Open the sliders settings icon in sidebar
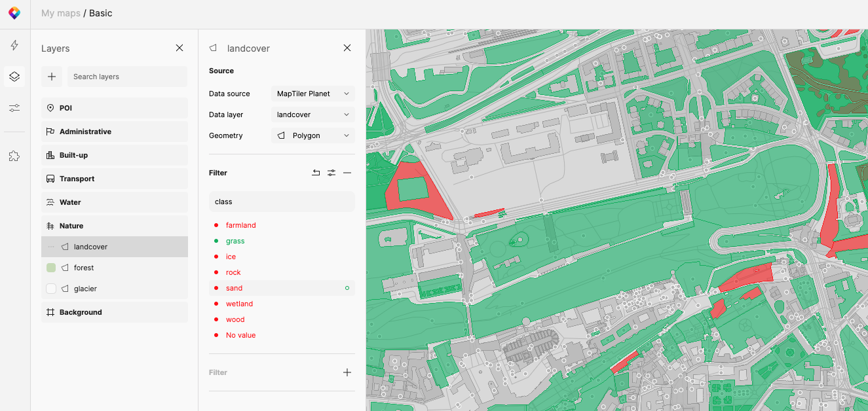The height and width of the screenshot is (411, 868). [14, 108]
